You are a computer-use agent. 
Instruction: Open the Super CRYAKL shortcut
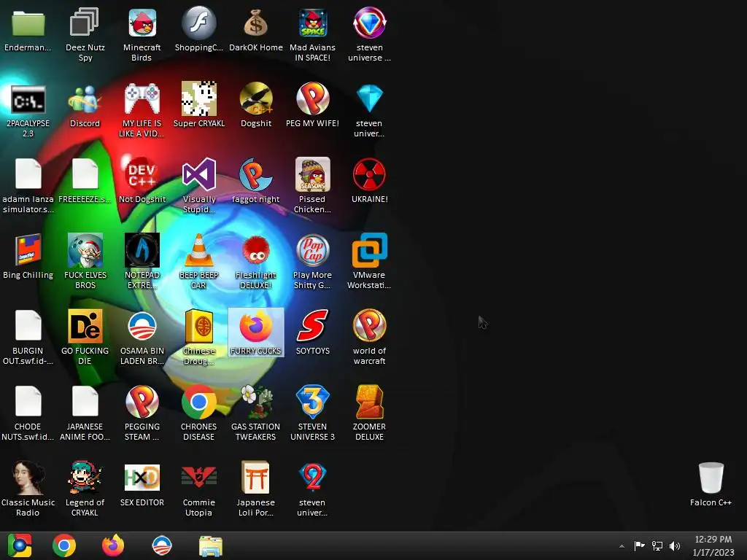pyautogui.click(x=198, y=100)
